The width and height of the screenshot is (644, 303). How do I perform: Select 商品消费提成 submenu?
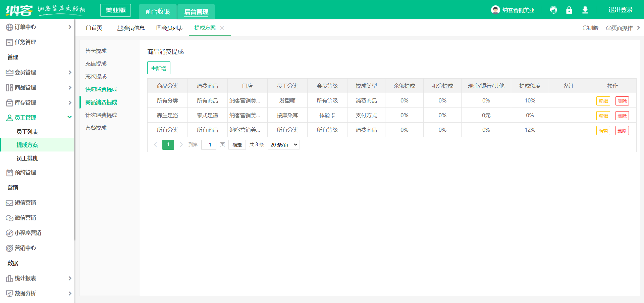(x=101, y=102)
